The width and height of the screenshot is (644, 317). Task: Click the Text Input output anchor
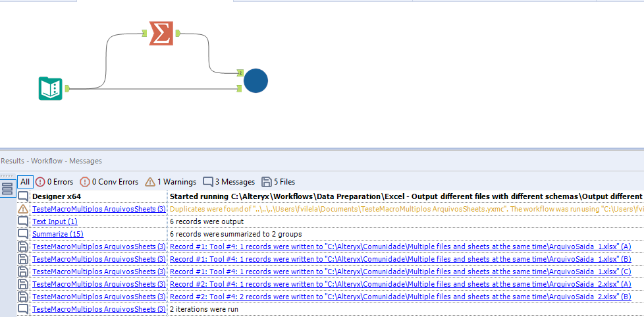(67, 88)
